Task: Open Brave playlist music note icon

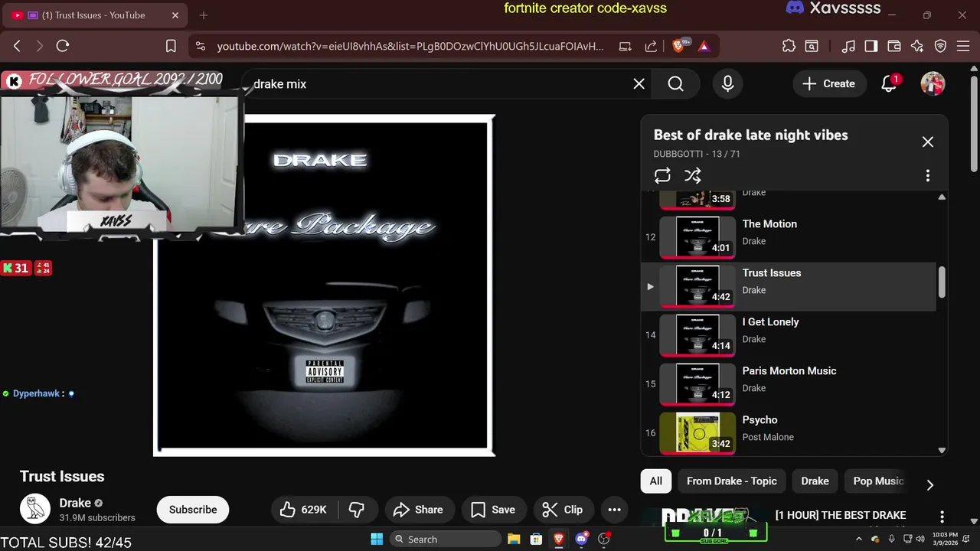Action: point(848,46)
